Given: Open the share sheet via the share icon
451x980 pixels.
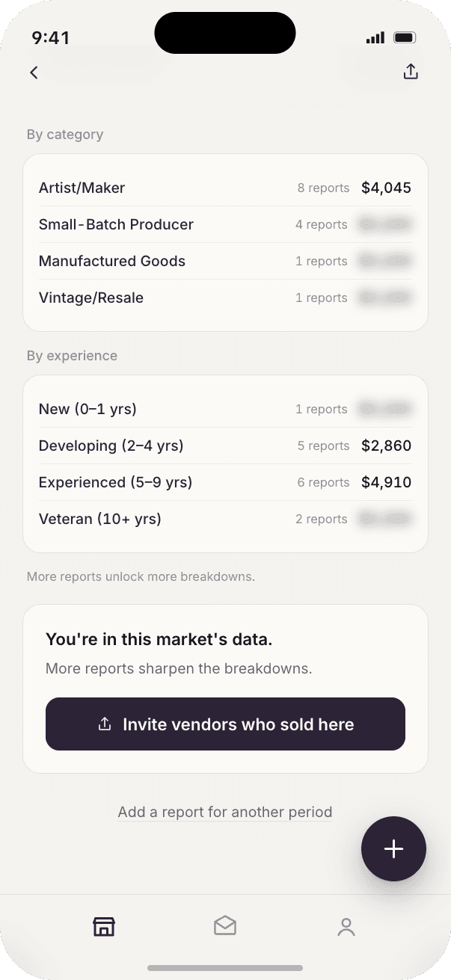Looking at the screenshot, I should tap(411, 71).
